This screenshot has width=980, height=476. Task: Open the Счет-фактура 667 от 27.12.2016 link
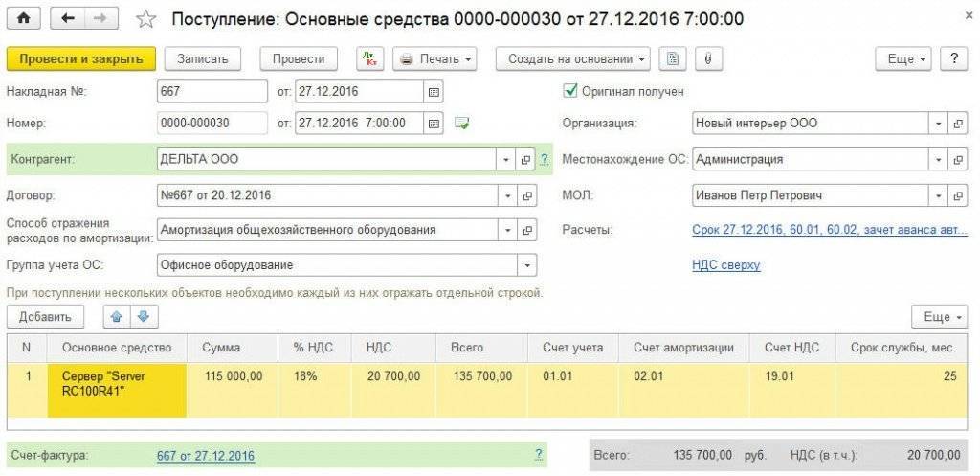[x=206, y=456]
